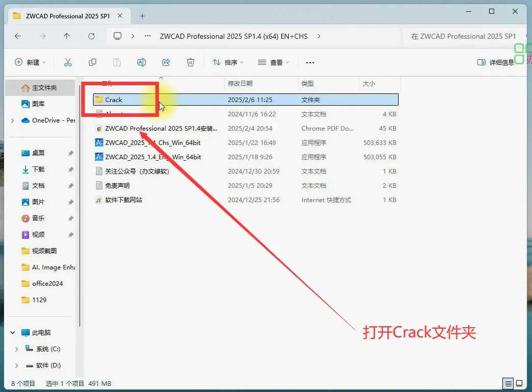Click the pin icon beside 音乐
This screenshot has height=392, width=532.
pyautogui.click(x=71, y=218)
